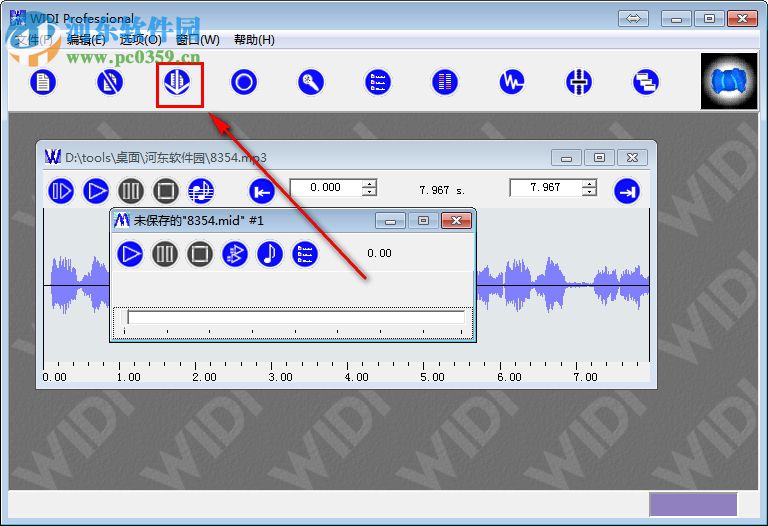
Task: Play audio in the 8354.mp3 window
Action: pyautogui.click(x=96, y=191)
